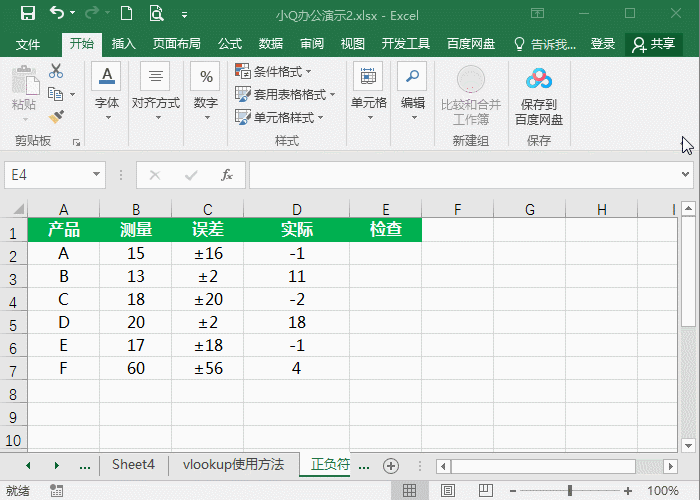
Task: Click the zoom slider handle
Action: tap(570, 491)
